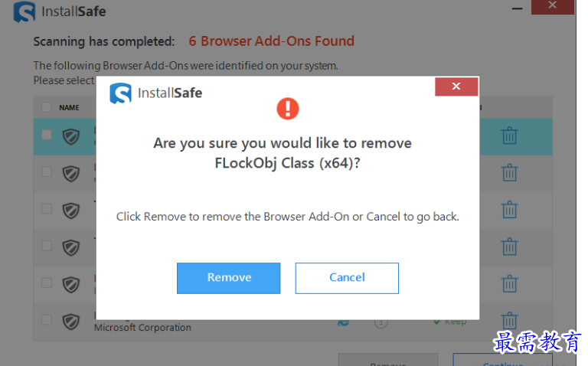This screenshot has height=366, width=588.
Task: Click shield icon in the highlighted row
Action: tap(71, 136)
